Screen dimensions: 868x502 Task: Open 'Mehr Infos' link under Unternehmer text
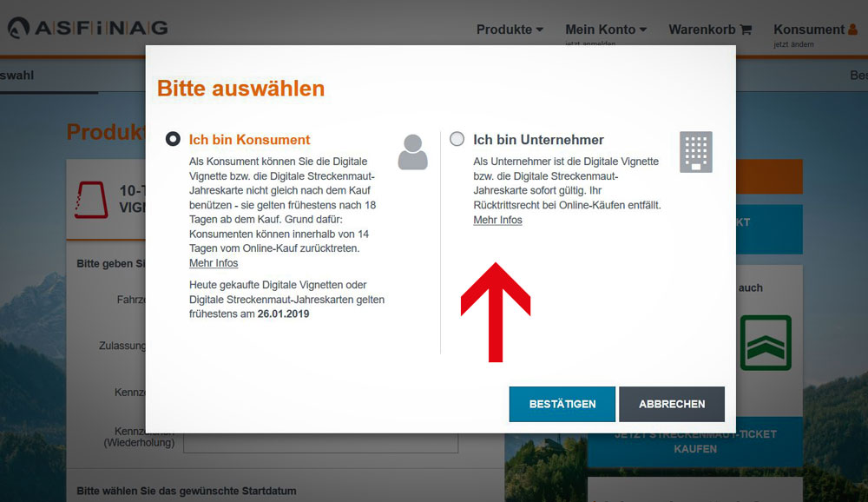pyautogui.click(x=497, y=221)
